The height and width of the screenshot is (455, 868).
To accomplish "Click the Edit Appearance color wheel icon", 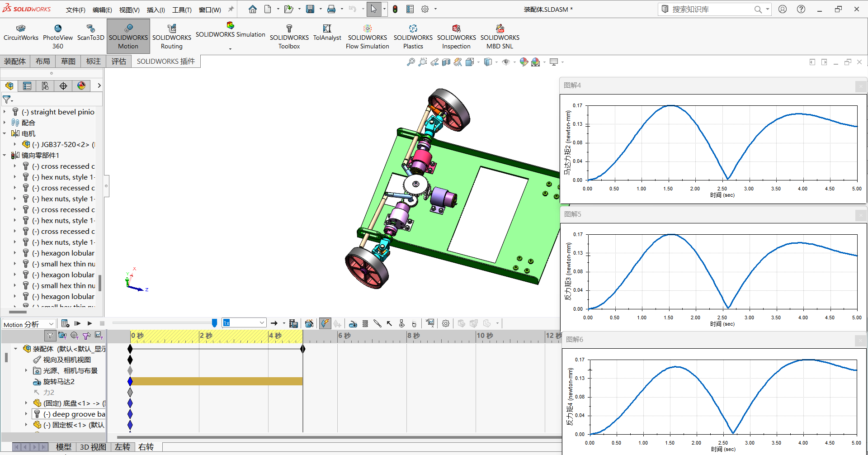I will 524,62.
